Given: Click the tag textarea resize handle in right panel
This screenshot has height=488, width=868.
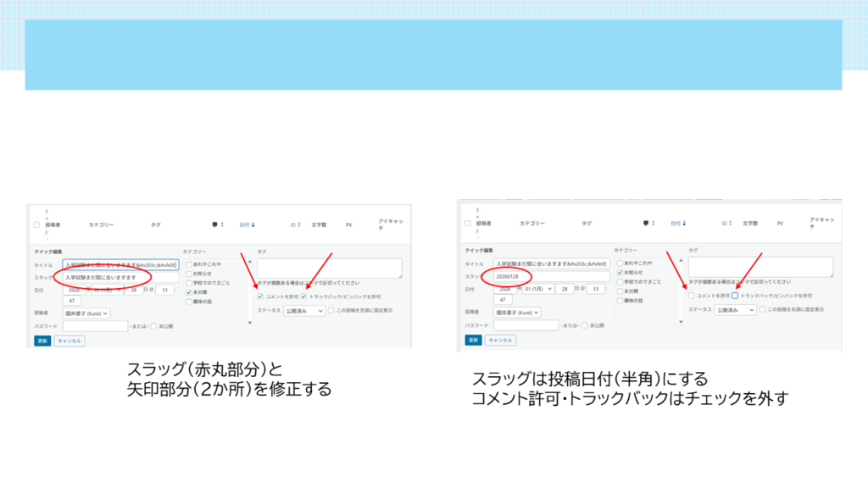Looking at the screenshot, I should point(831,275).
